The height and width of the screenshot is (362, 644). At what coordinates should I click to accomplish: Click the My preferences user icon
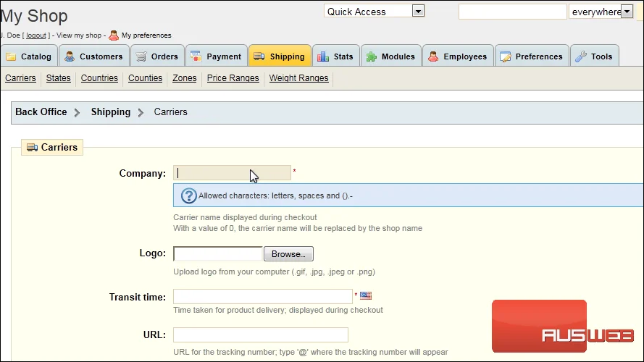pos(114,35)
